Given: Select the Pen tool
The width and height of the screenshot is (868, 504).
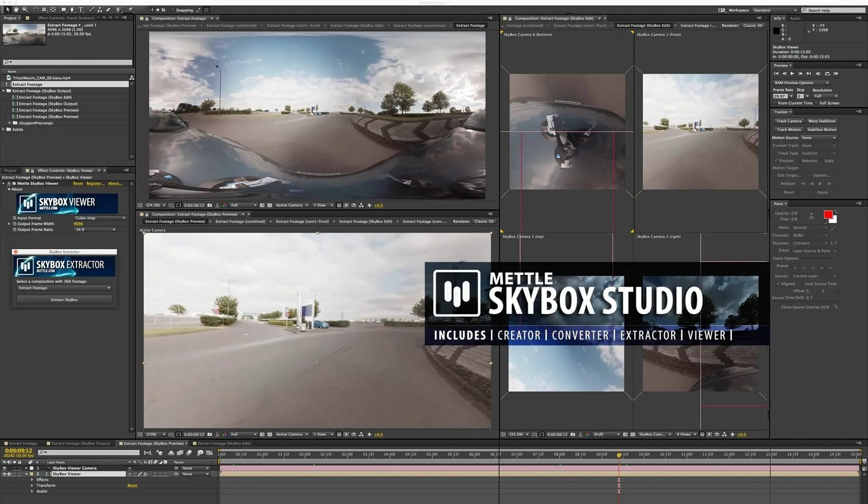Looking at the screenshot, I should pos(72,9).
